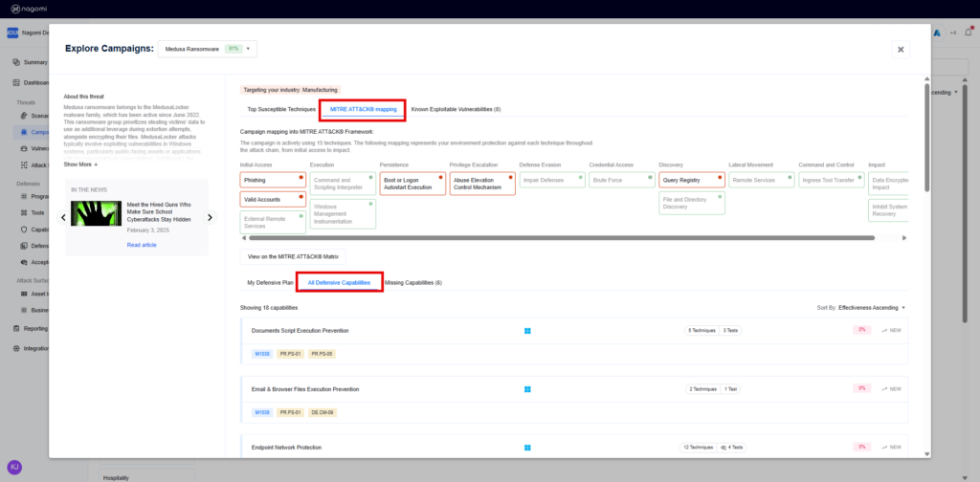Select External Remote Services technique
The image size is (980, 482).
tap(273, 222)
